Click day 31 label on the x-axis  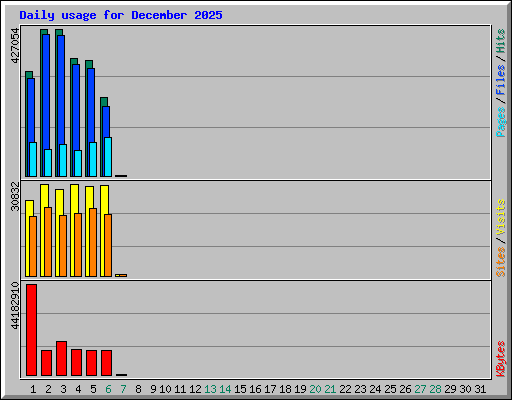pyautogui.click(x=480, y=389)
